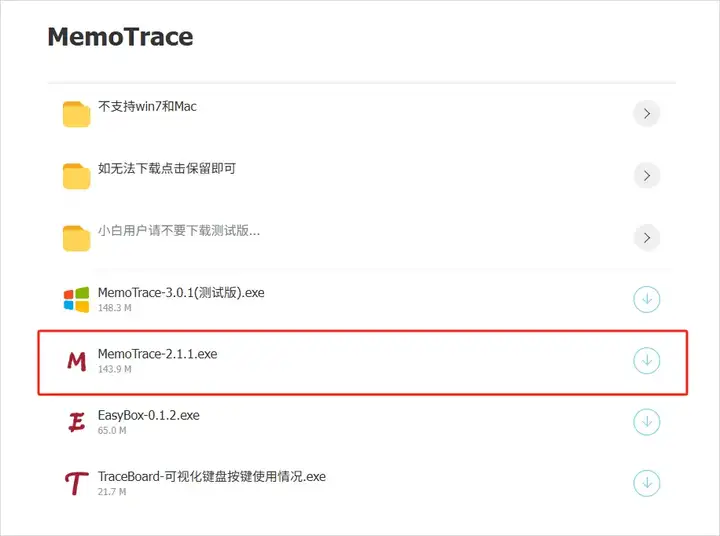Open the folder icon for 不支持win7和Mac
This screenshot has height=536, width=720.
(x=76, y=114)
